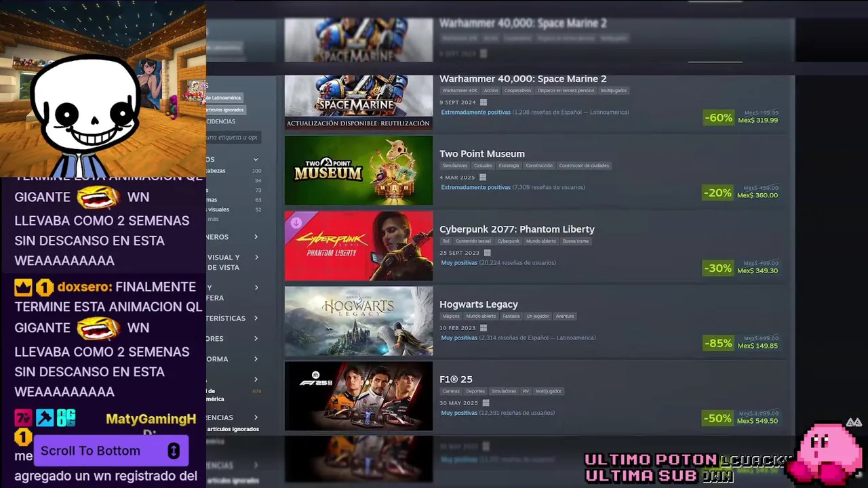
Task: Click the Windows icon beside 25 SEPT 2023 date
Action: [487, 253]
